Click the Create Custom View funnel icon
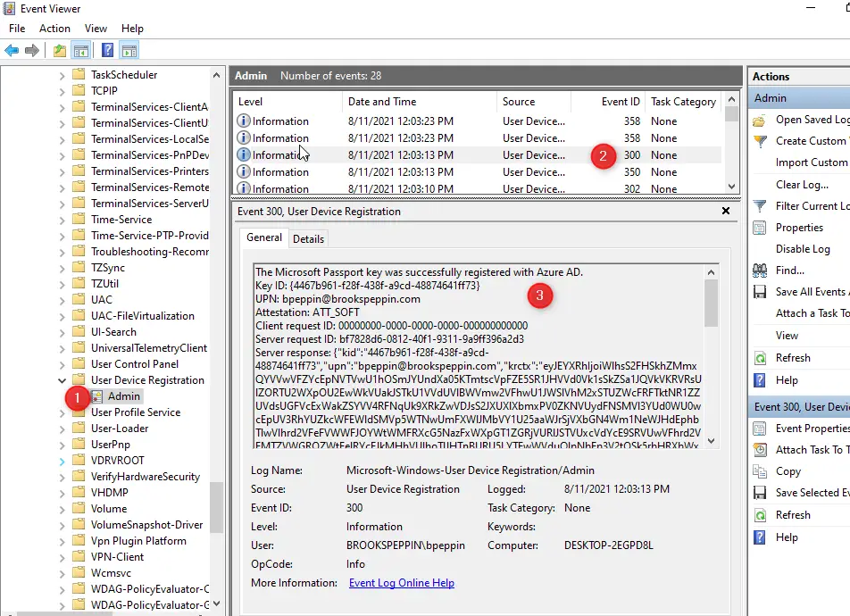The image size is (850, 616). coord(760,142)
